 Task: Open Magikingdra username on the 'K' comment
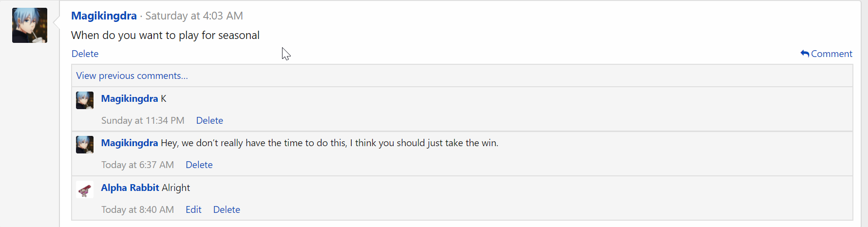coord(130,98)
